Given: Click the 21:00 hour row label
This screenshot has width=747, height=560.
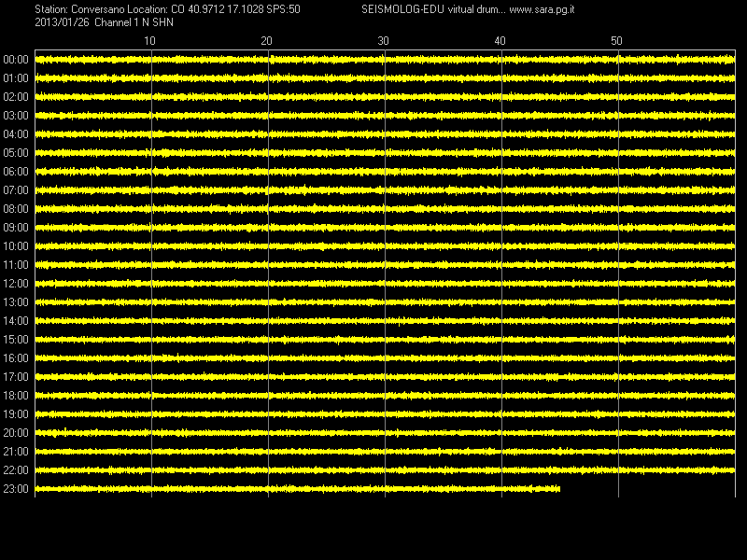Looking at the screenshot, I should [x=16, y=452].
